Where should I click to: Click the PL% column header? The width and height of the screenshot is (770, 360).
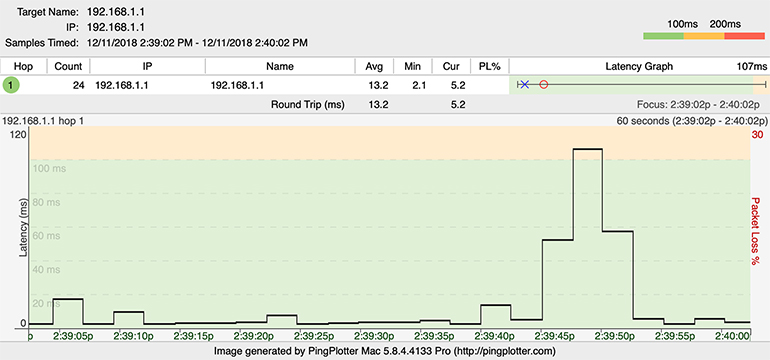click(490, 66)
